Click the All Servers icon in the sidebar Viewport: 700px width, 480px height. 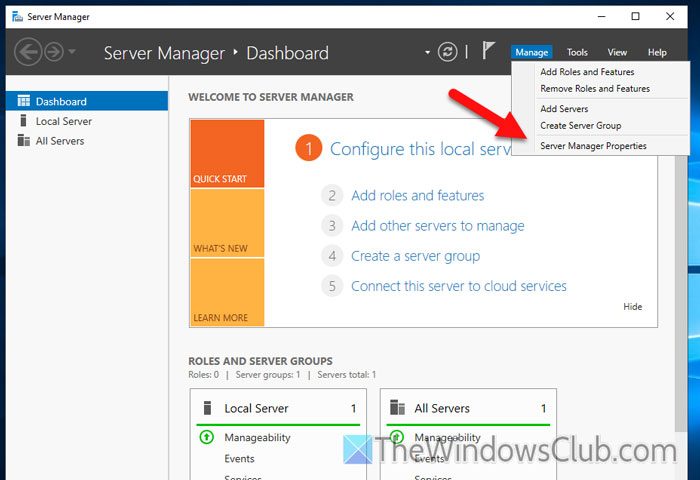[x=24, y=140]
